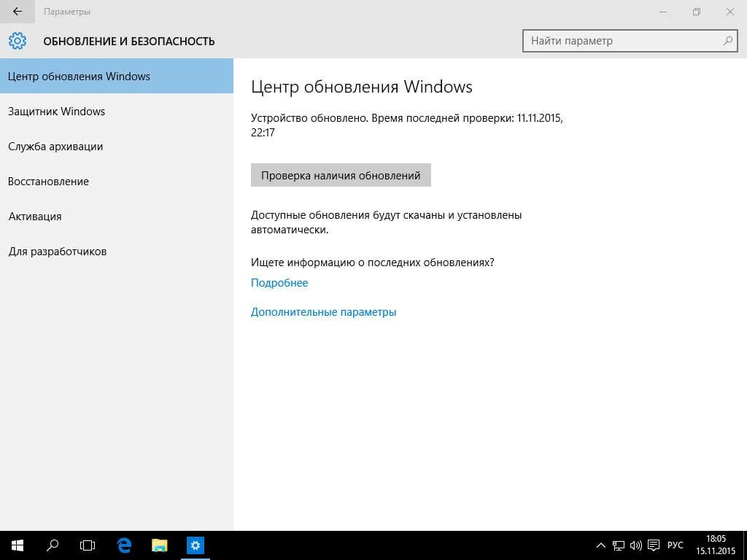Open taskbar search magnifier
The width and height of the screenshot is (747, 560).
click(53, 545)
